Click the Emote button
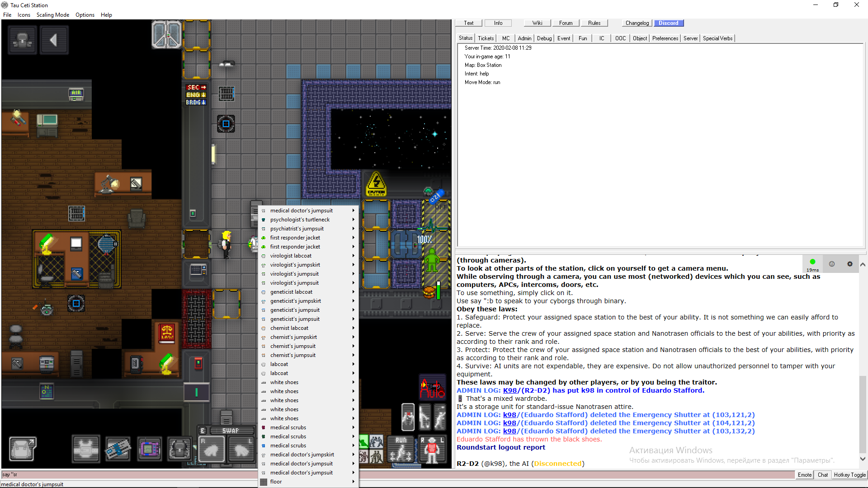The height and width of the screenshot is (488, 868). (x=804, y=475)
